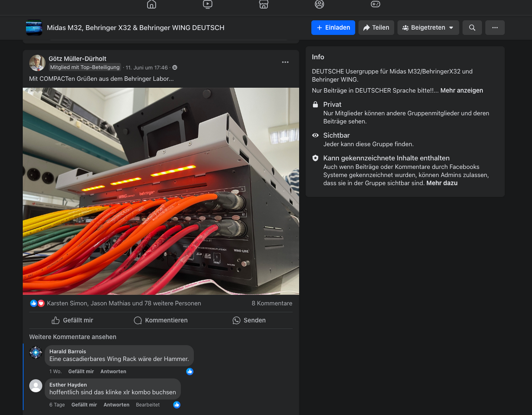Expand Weitere Kommentare ansehen
Screen dimensions: 532x415
(73, 337)
